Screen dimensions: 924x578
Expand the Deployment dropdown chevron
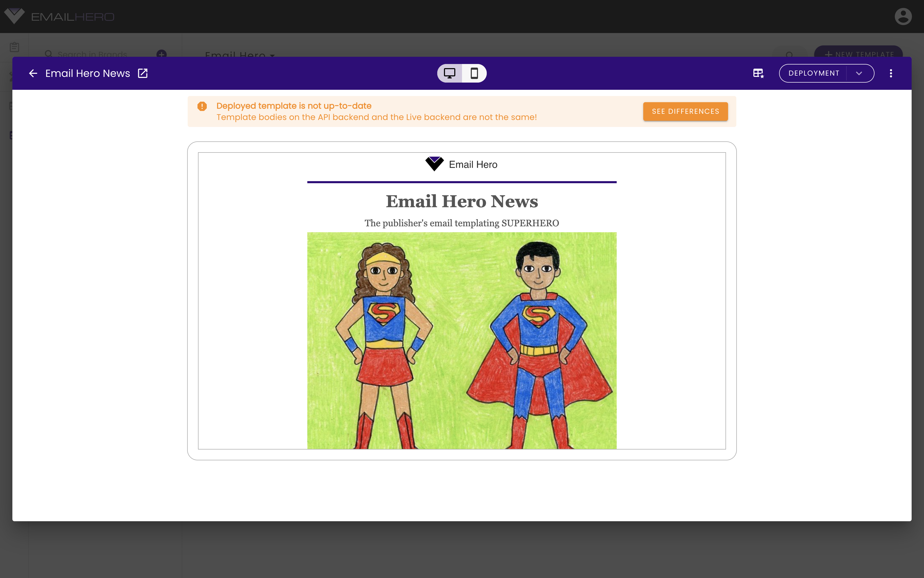coord(859,73)
